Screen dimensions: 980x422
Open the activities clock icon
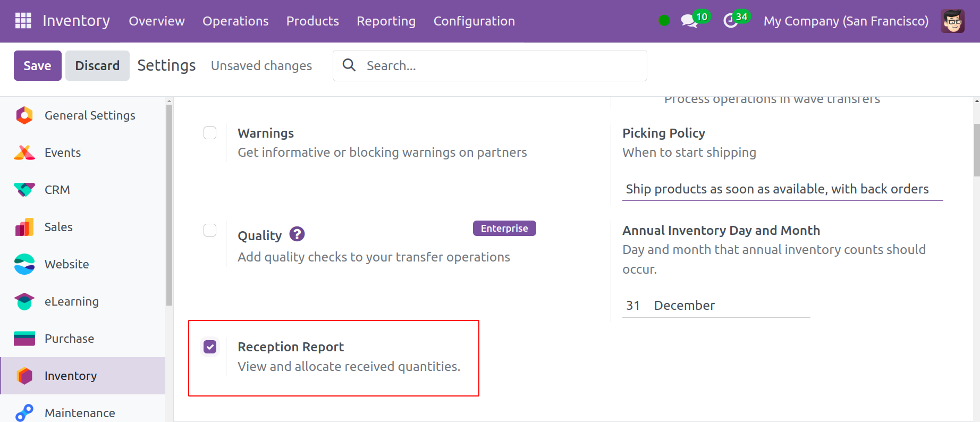click(x=731, y=21)
